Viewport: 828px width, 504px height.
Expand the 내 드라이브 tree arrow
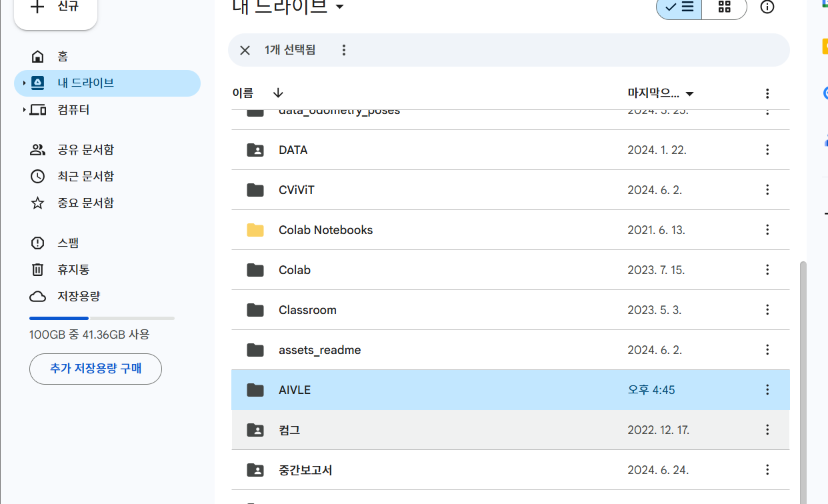[x=24, y=83]
